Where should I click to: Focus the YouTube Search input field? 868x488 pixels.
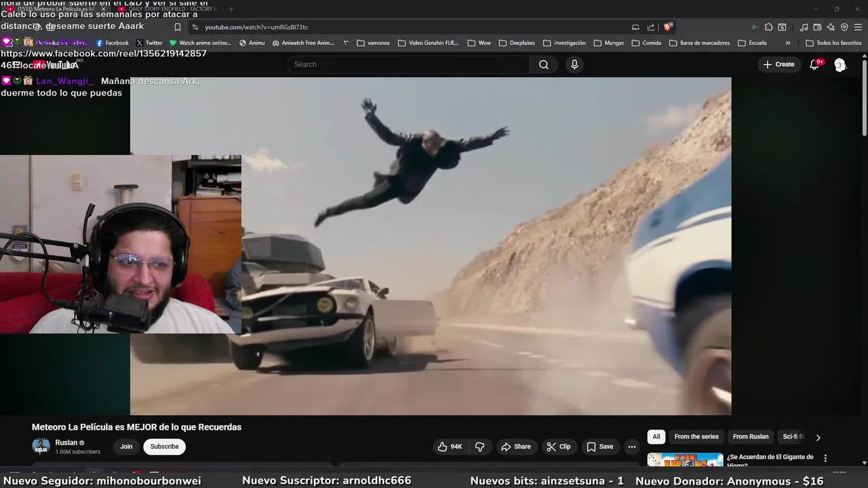click(409, 64)
